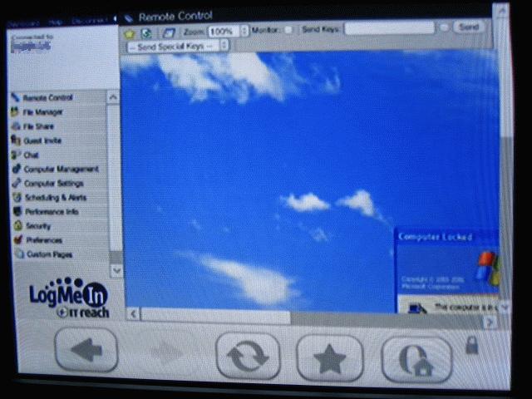Click the round button beside Send Keys field

[x=444, y=27]
